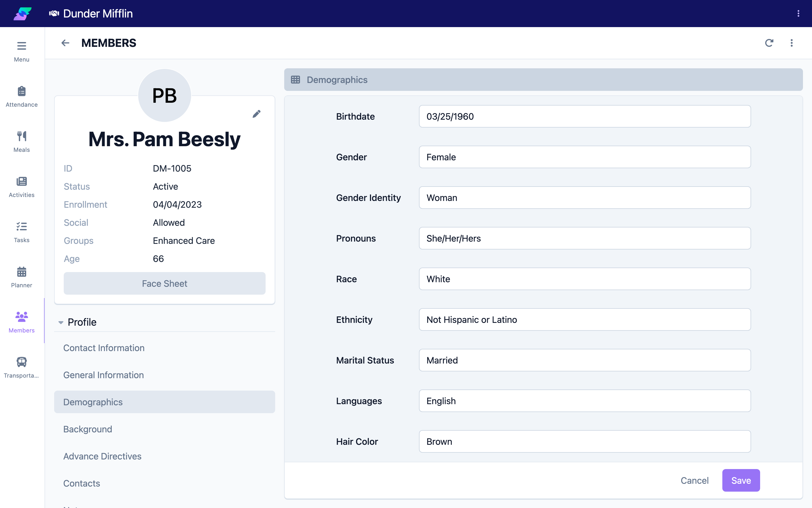Open the Gender Identity field showing Woman
The image size is (812, 508).
(x=585, y=198)
